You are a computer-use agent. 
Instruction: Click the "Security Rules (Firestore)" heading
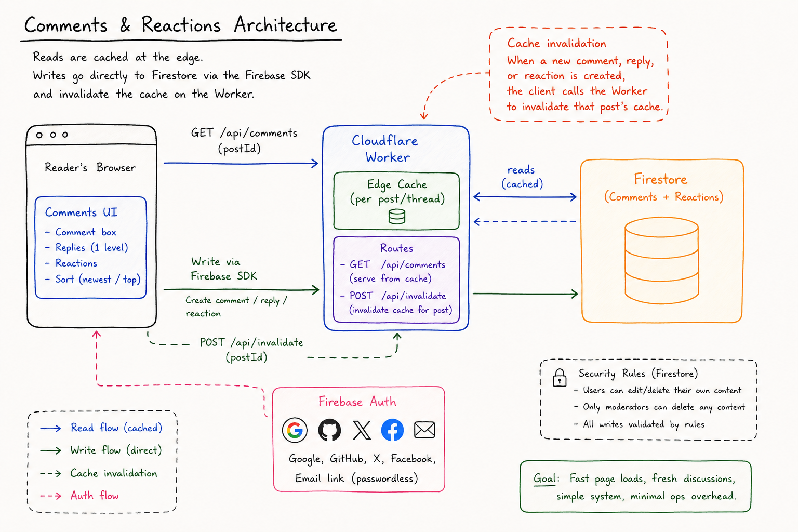pos(638,374)
